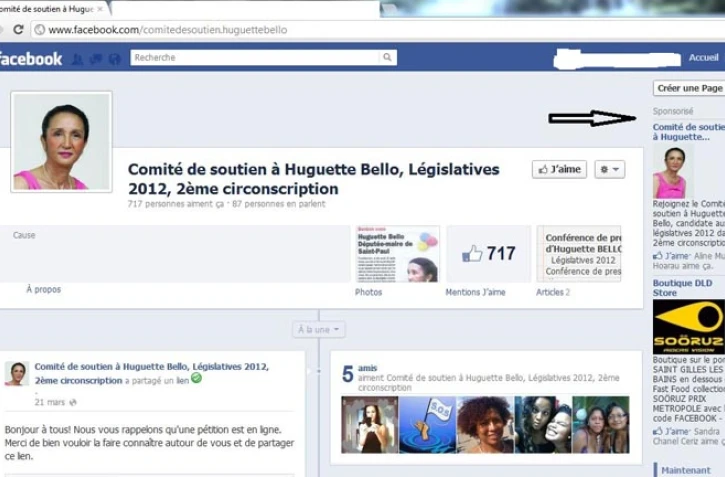
Task: Click the browser reload icon
Action: click(18, 30)
